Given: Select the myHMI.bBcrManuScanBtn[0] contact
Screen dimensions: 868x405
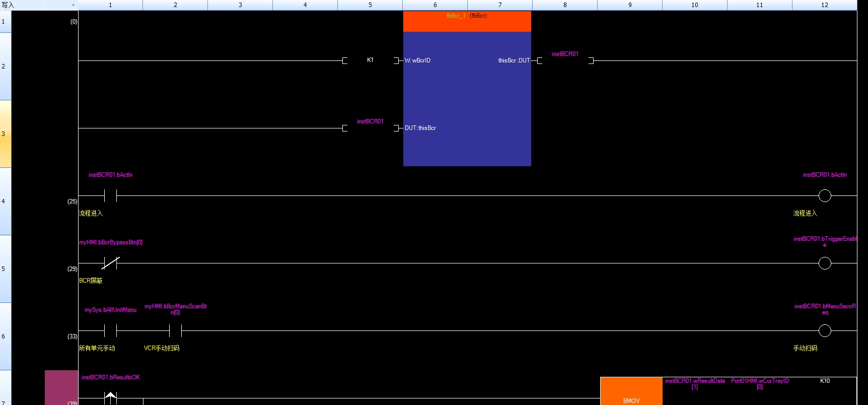Looking at the screenshot, I should tap(175, 330).
